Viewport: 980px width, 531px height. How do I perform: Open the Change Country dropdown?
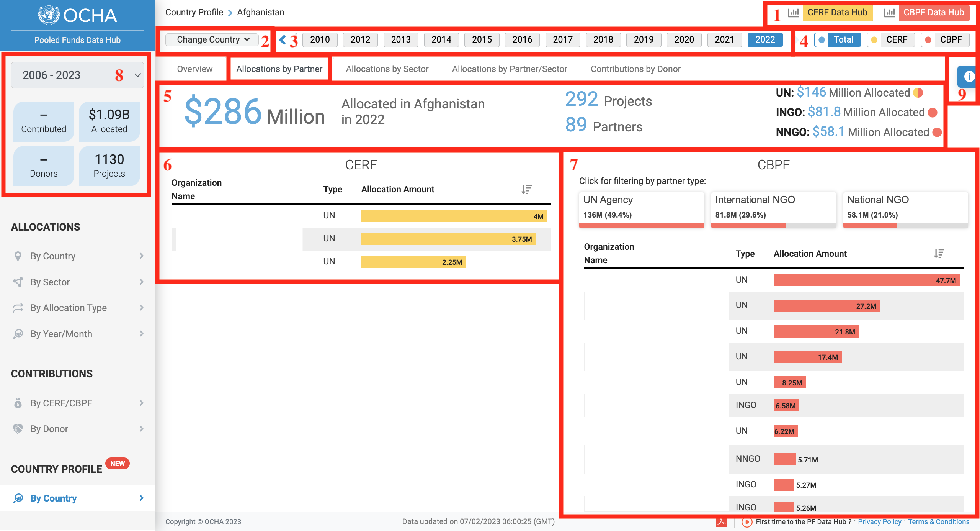[212, 39]
